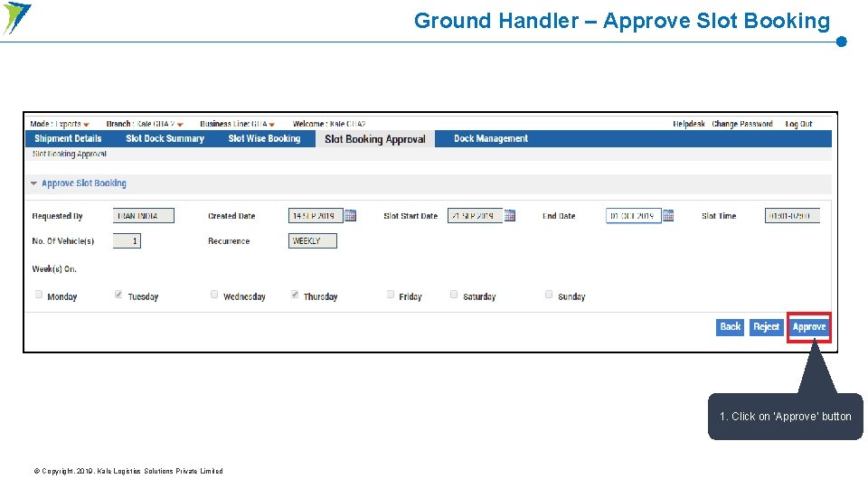This screenshot has width=868, height=488.
Task: Check the Wednesday checkbox
Action: pyautogui.click(x=214, y=295)
